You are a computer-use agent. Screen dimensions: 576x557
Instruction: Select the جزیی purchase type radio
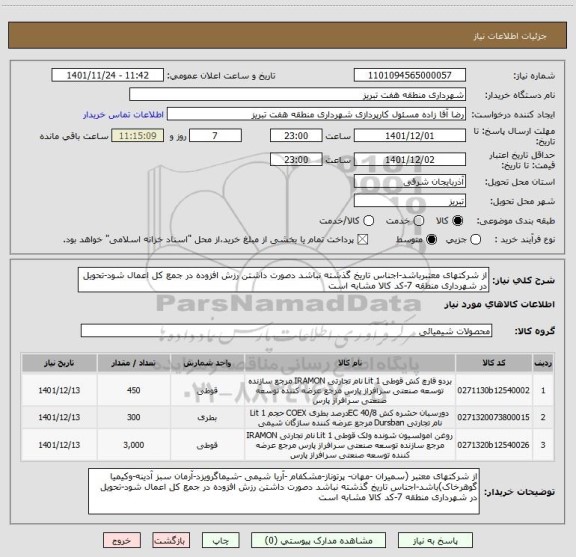point(475,240)
